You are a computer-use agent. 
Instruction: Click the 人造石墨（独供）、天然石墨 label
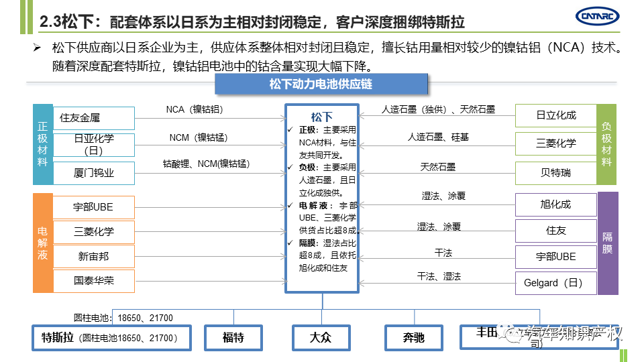[438, 109]
